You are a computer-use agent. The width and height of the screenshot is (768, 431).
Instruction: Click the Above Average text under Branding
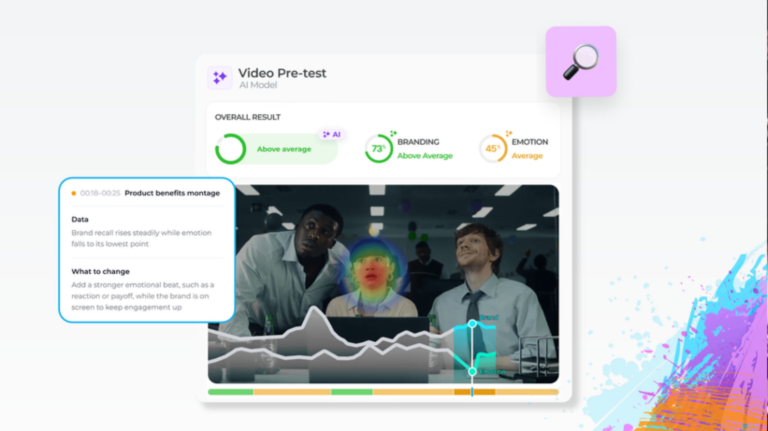(425, 156)
